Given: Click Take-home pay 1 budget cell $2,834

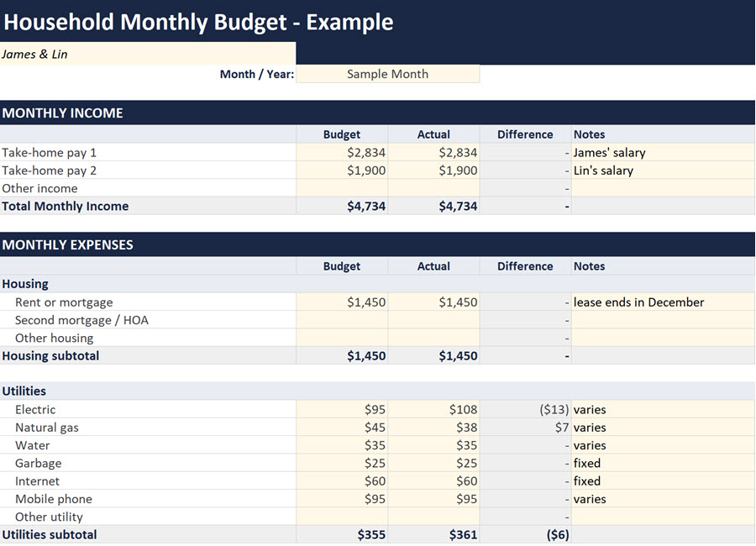Looking at the screenshot, I should (x=342, y=152).
